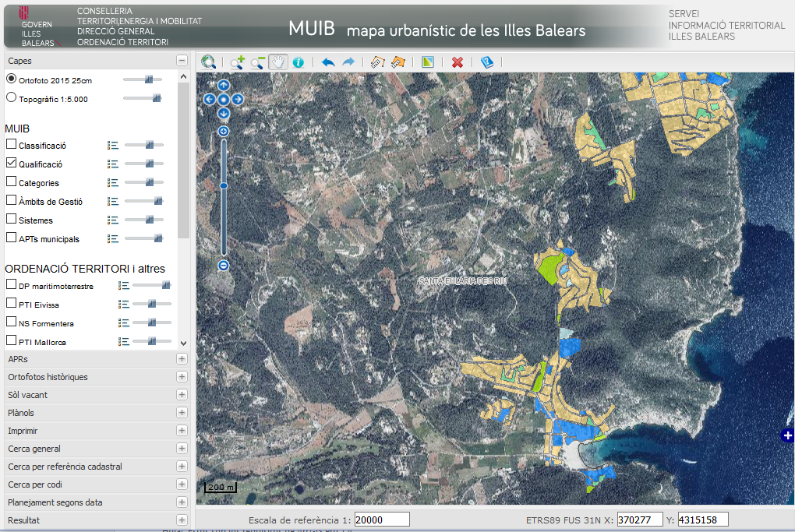Collapse the Capes panel
Image resolution: width=795 pixels, height=532 pixels.
[x=182, y=61]
